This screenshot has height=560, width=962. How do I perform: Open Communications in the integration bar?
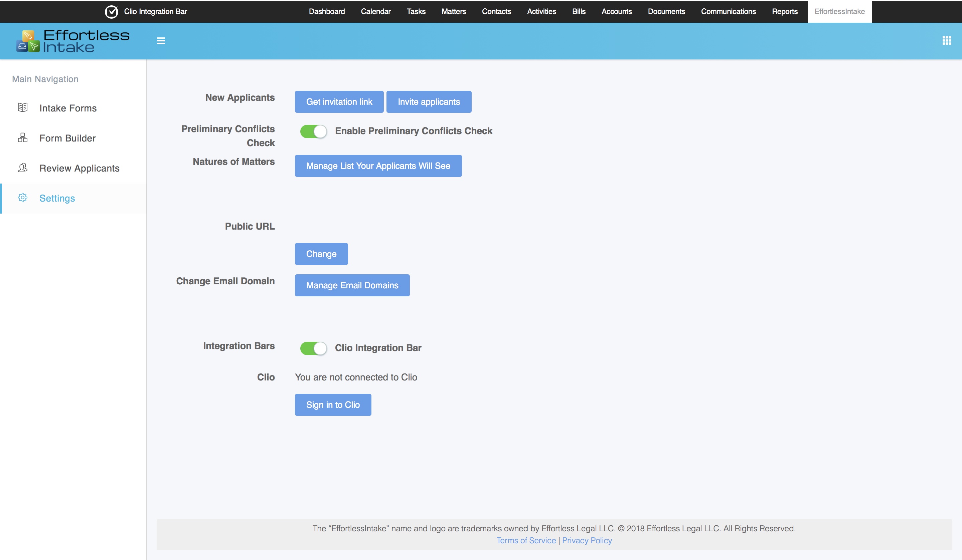point(728,11)
